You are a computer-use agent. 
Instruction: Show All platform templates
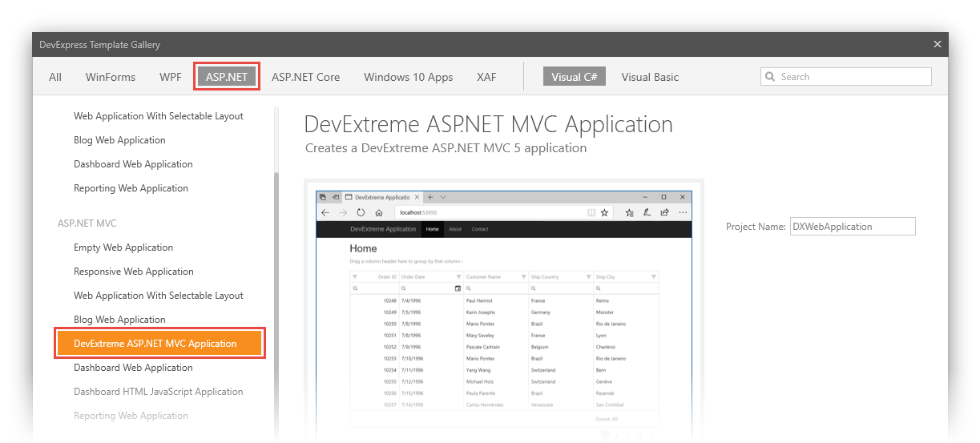tap(55, 78)
